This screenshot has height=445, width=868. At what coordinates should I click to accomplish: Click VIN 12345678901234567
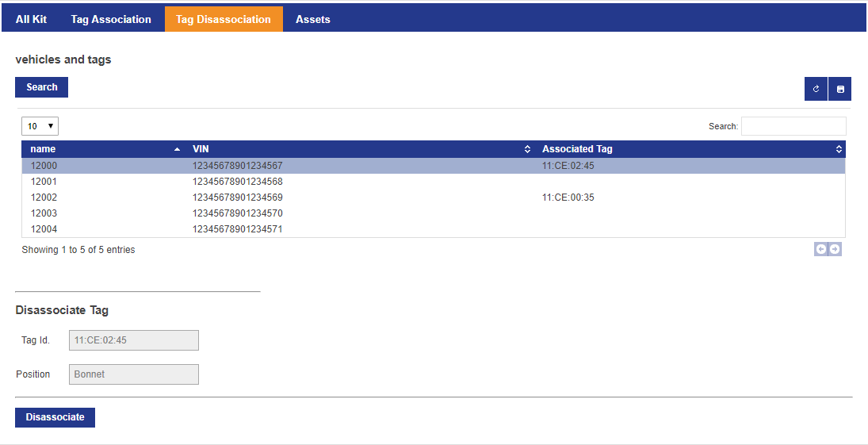(238, 166)
